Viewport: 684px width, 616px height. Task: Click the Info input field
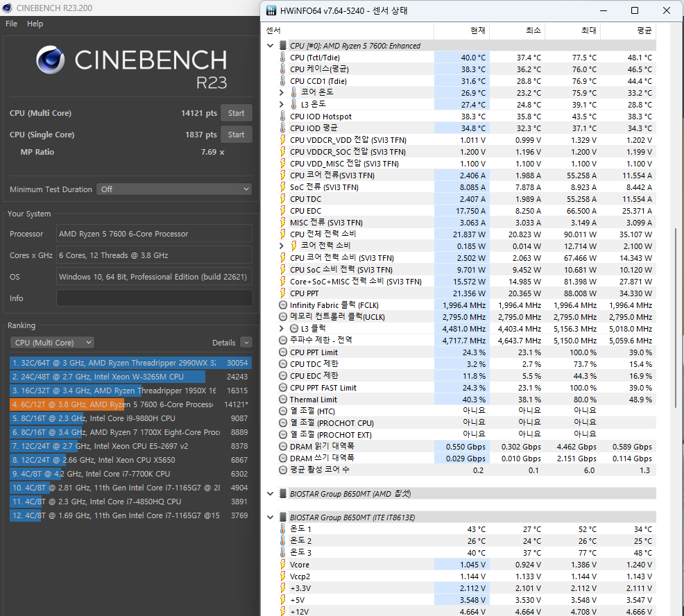[x=155, y=298]
